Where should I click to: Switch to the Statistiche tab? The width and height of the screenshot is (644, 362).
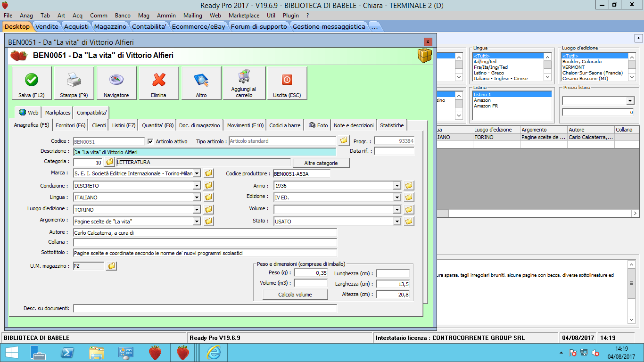[392, 125]
